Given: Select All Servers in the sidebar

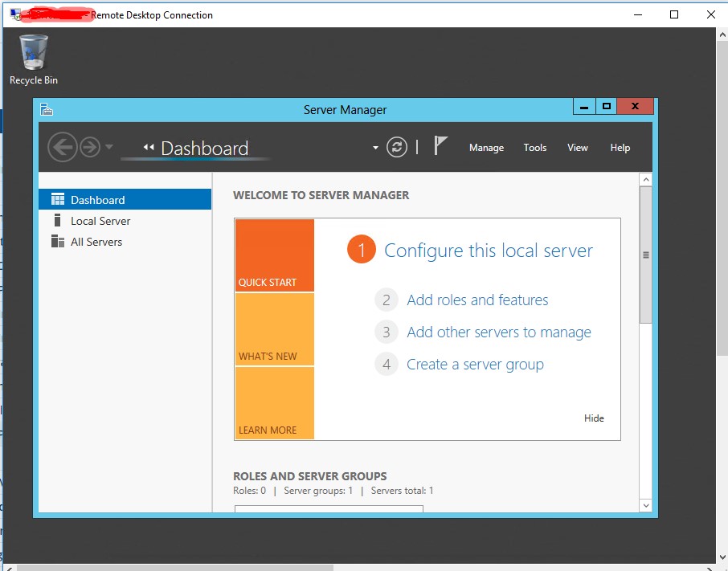Looking at the screenshot, I should coord(96,242).
